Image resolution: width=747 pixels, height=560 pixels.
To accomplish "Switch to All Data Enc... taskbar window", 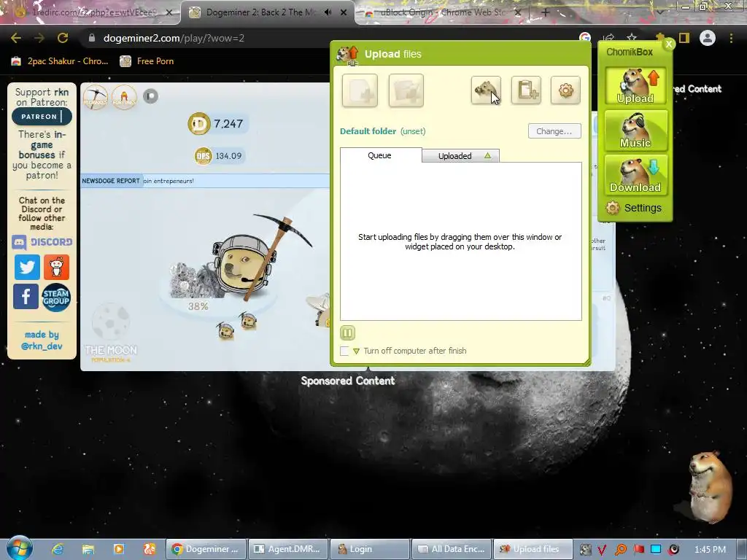I will pyautogui.click(x=451, y=549).
